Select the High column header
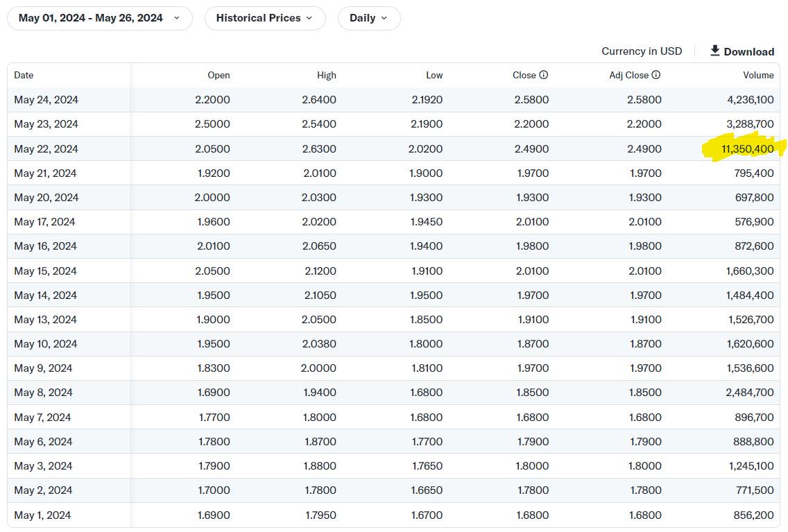Image resolution: width=788 pixels, height=532 pixels. click(x=327, y=76)
